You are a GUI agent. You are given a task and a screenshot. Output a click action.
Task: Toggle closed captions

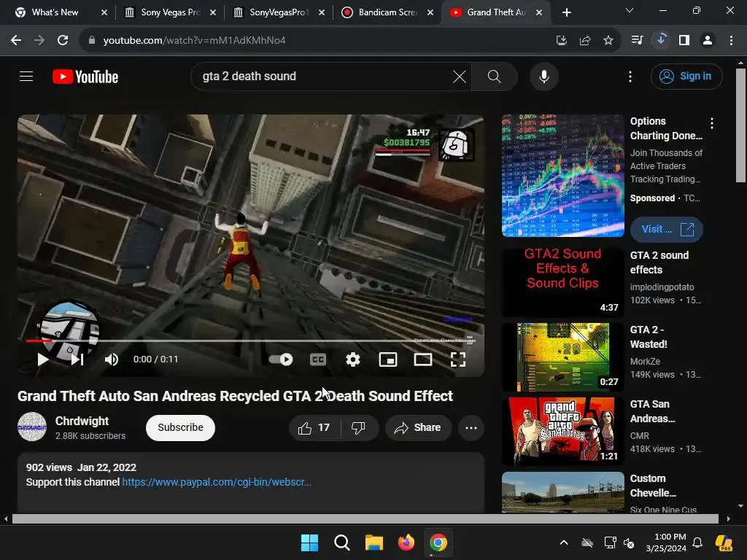[x=318, y=359]
